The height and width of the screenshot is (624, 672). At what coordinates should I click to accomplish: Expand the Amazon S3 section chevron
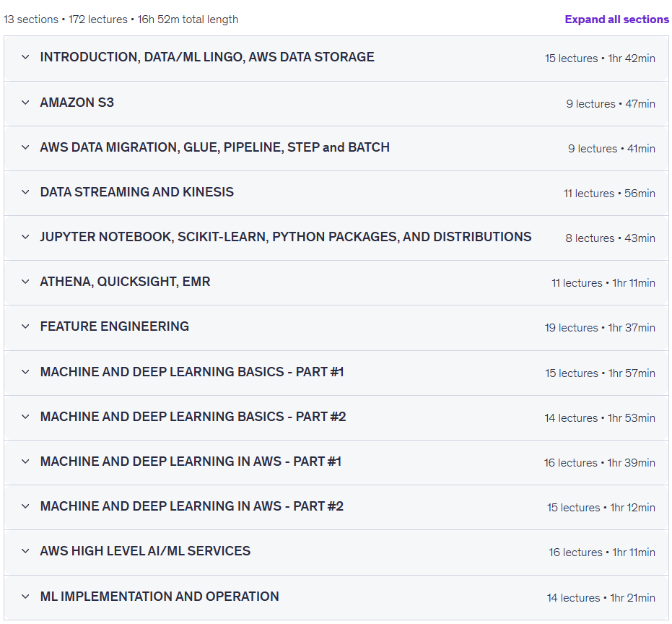click(x=25, y=103)
